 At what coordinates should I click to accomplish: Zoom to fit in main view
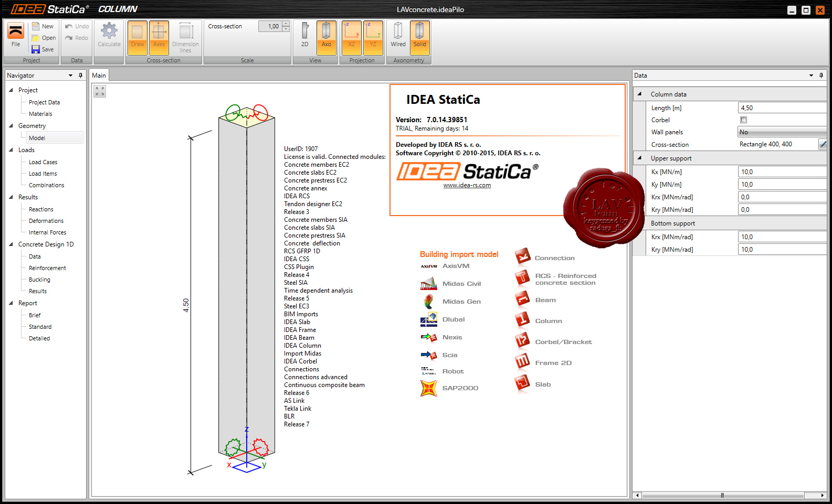100,91
